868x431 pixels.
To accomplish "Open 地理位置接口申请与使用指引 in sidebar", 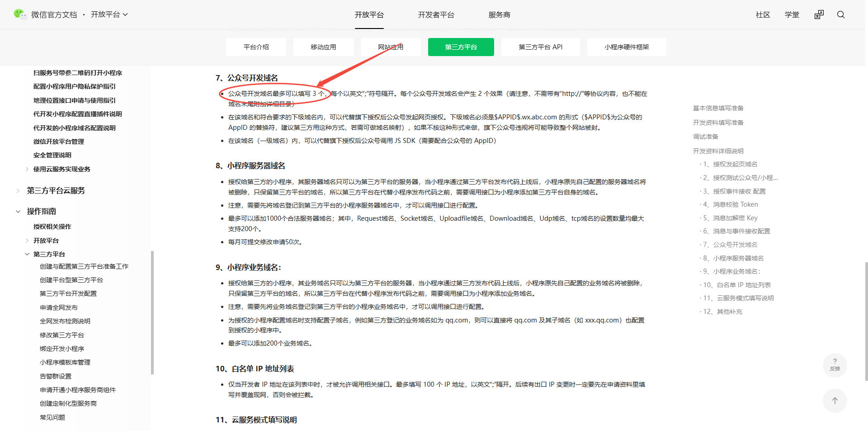I will [x=75, y=100].
